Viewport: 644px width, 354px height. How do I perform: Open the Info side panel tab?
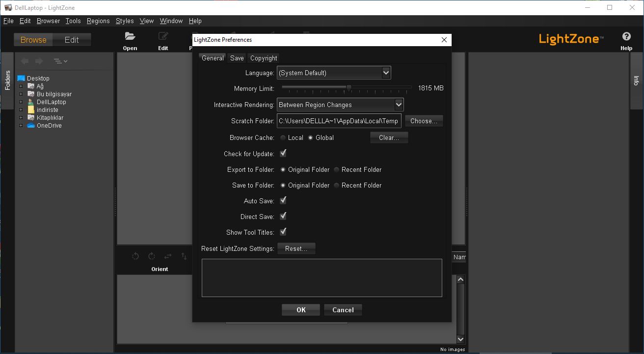click(636, 81)
